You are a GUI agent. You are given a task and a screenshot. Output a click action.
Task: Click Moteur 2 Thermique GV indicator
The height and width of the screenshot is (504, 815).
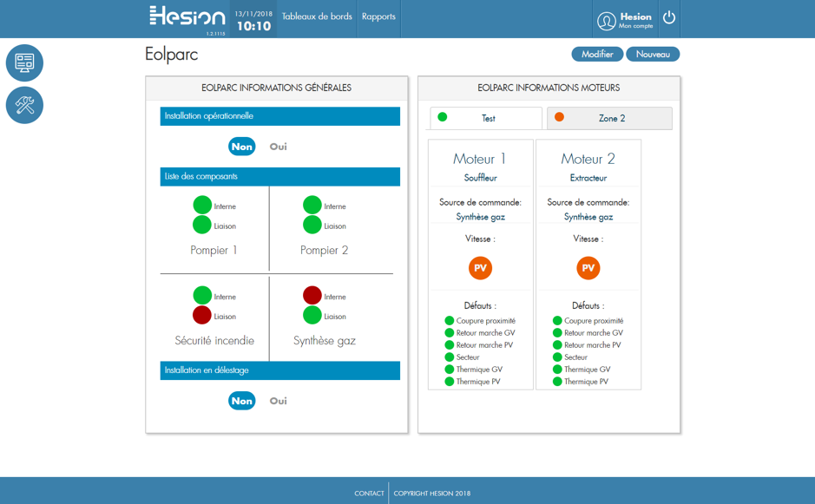(557, 370)
